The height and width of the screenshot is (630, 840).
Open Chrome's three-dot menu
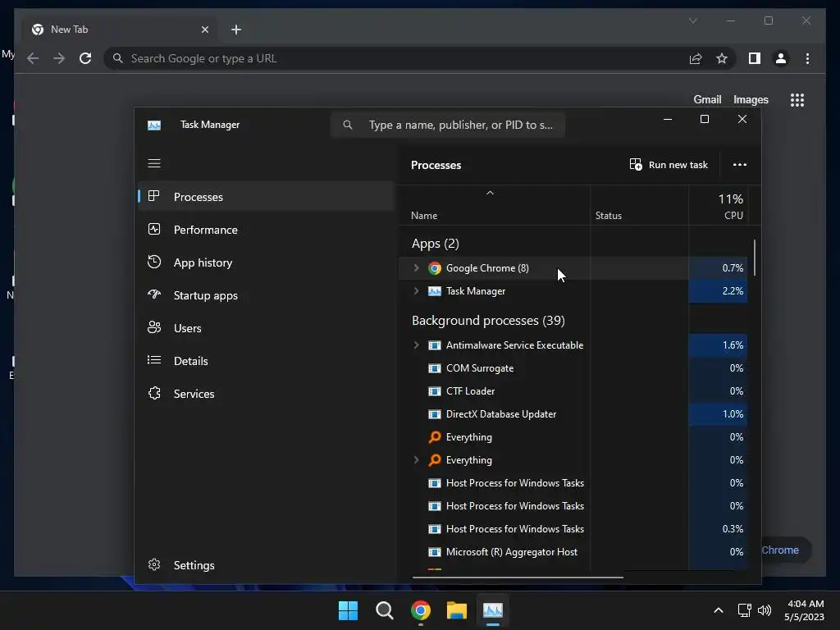coord(807,58)
